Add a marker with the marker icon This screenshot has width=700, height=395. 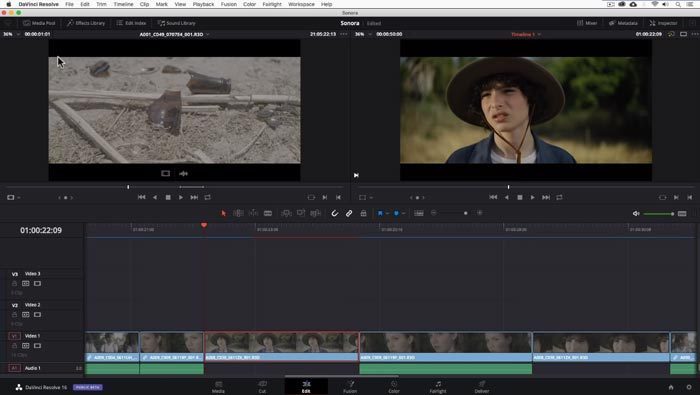pos(396,213)
